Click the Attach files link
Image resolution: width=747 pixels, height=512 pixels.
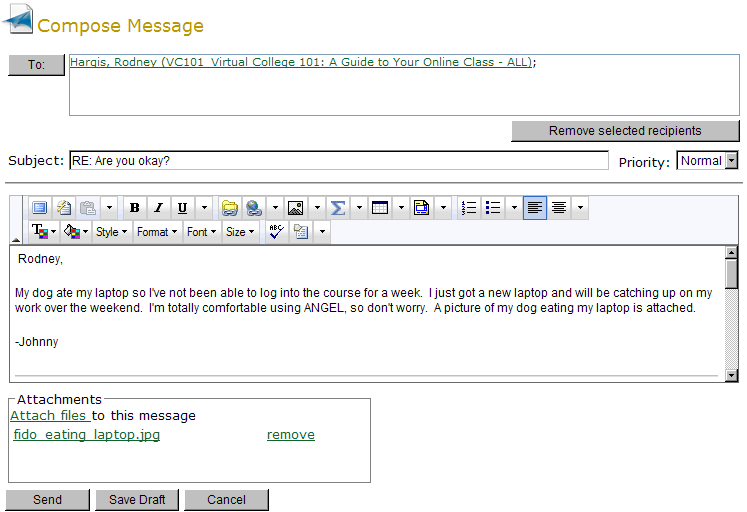tap(49, 415)
